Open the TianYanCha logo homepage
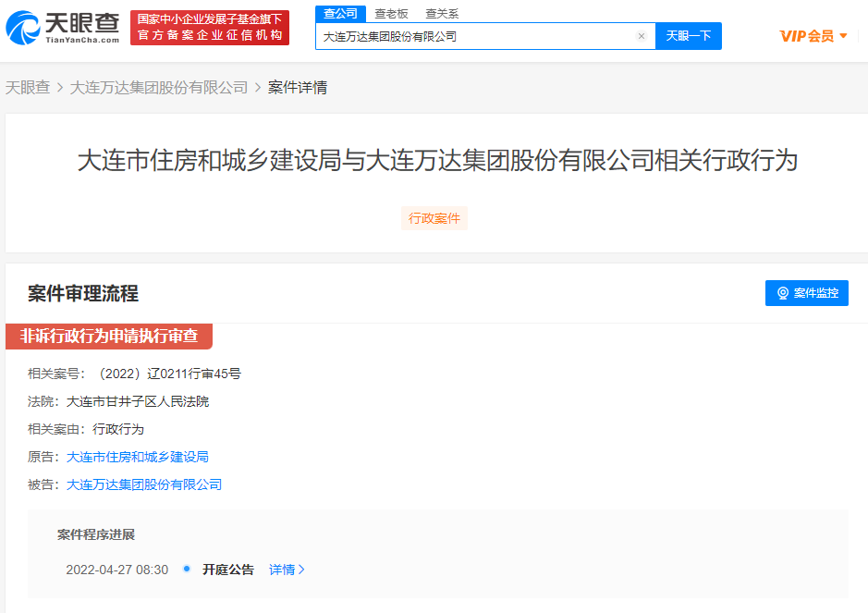 click(63, 28)
